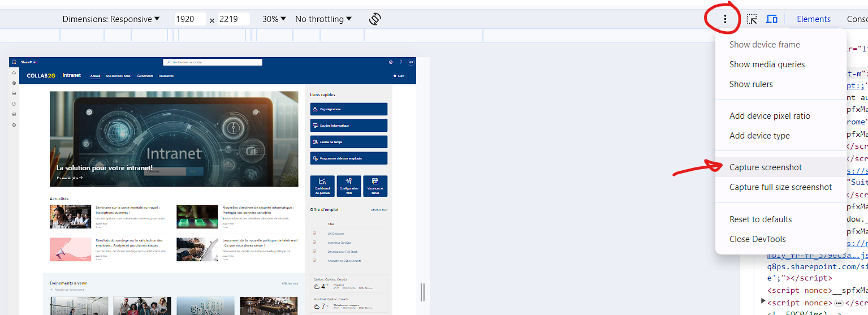Click the viewport height field showing 2219
Viewport: 868px width, 315px height.
coord(234,19)
